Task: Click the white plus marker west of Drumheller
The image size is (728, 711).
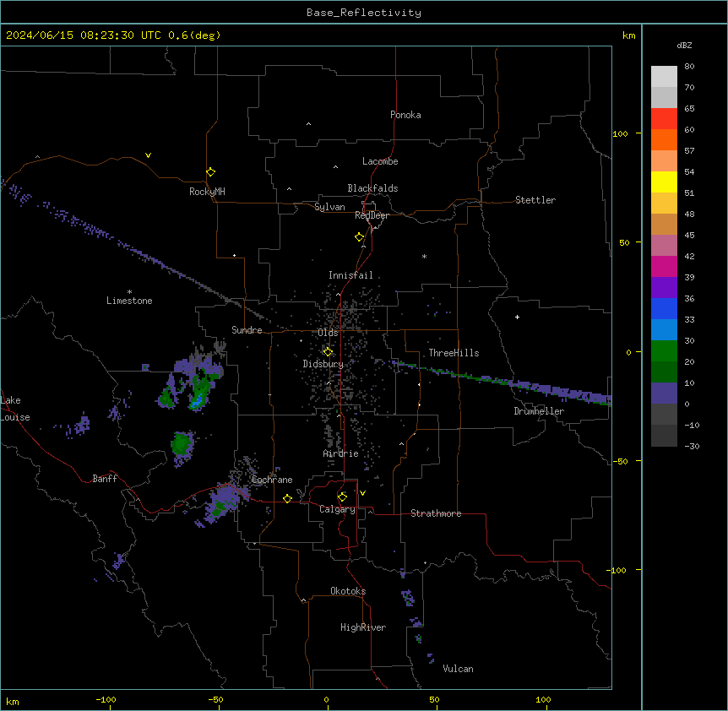Action: [x=517, y=317]
